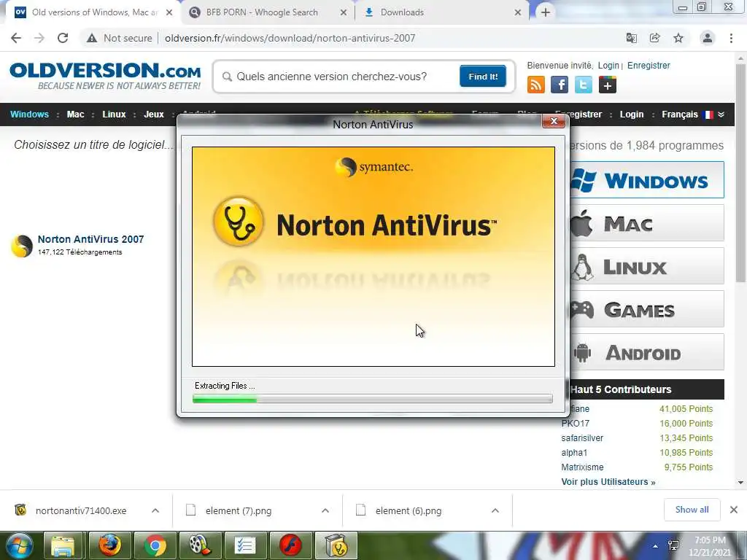747x560 pixels.
Task: Show hidden system tray icons
Action: [656, 546]
